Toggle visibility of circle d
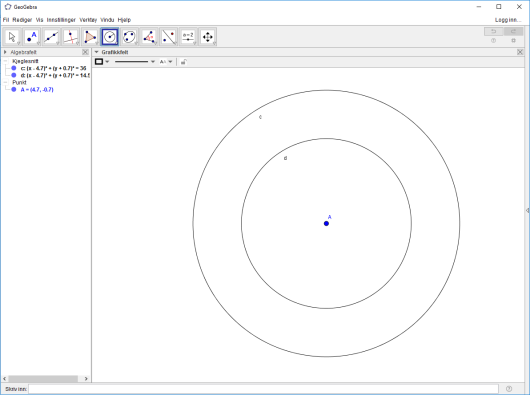The width and height of the screenshot is (530, 395). point(14,75)
